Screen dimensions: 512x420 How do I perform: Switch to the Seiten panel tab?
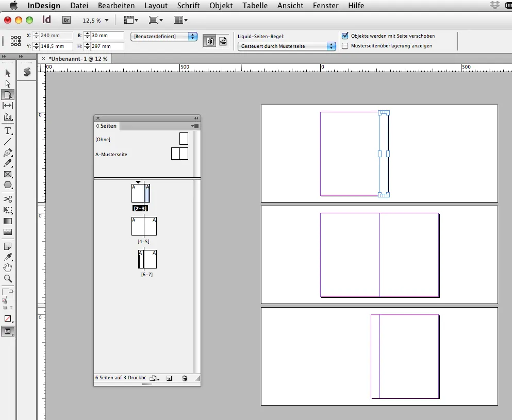[107, 126]
